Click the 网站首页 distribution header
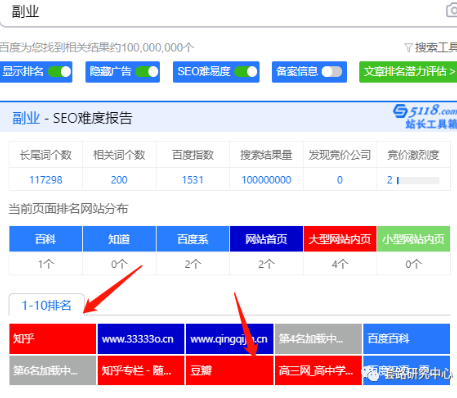This screenshot has width=457, height=398. (x=266, y=239)
